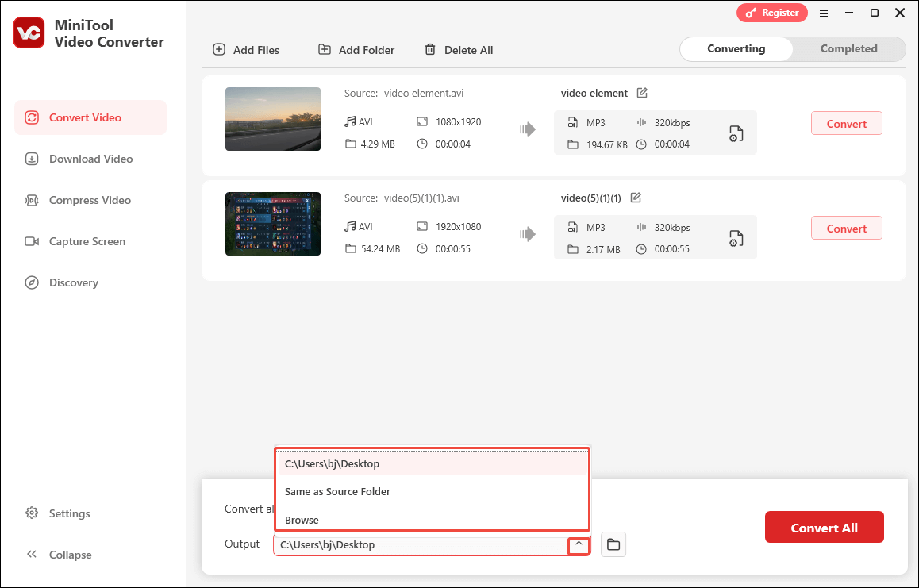Switch to the Converting tab
The width and height of the screenshot is (919, 588).
[x=736, y=48]
